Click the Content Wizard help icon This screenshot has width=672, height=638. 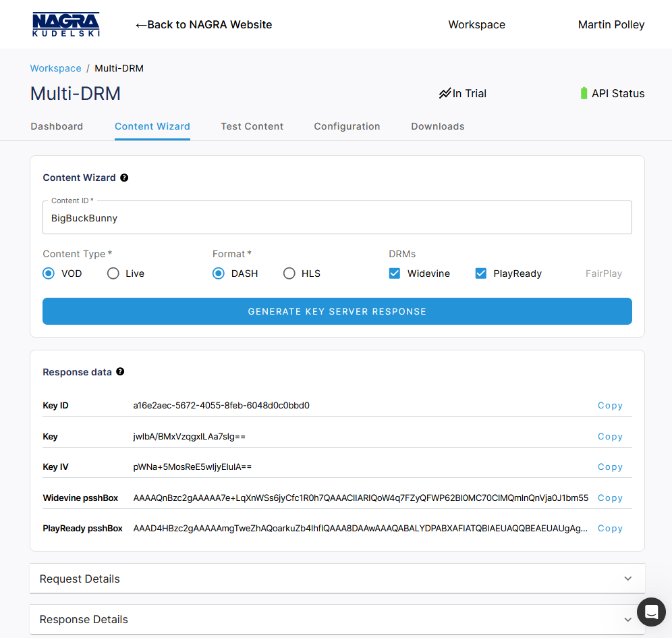(124, 178)
